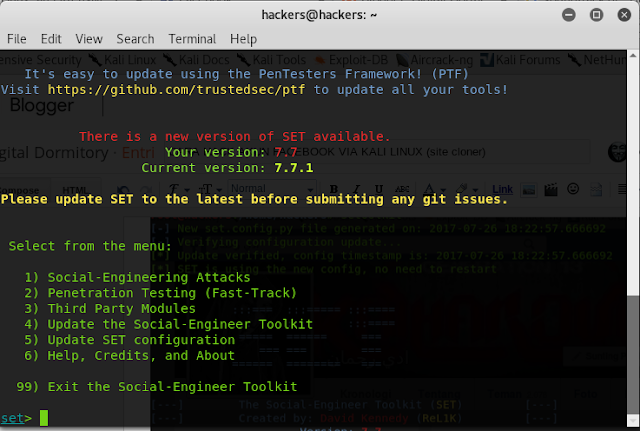Open the text color dropdown in Blogger editor
Viewport: 640px width, 431px height.
[x=433, y=189]
